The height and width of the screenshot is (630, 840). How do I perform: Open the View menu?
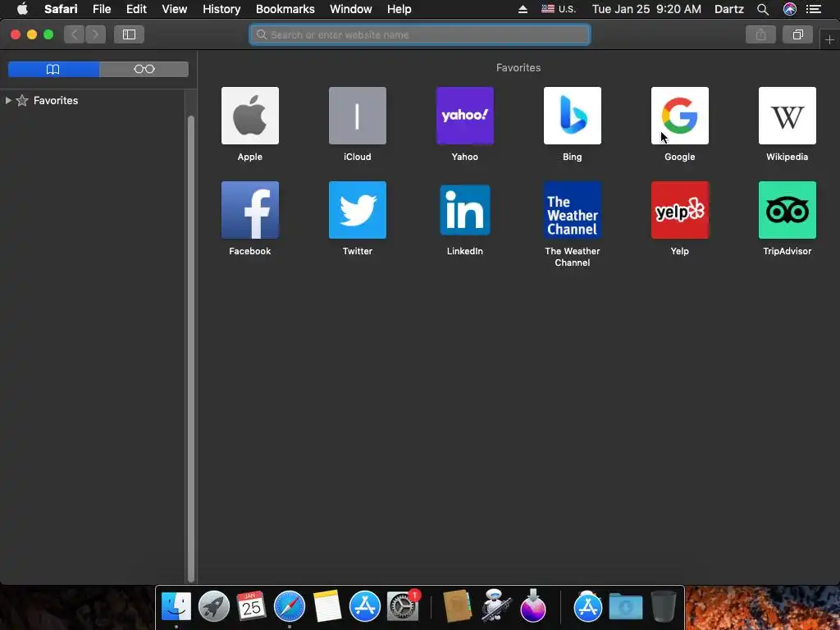click(175, 9)
